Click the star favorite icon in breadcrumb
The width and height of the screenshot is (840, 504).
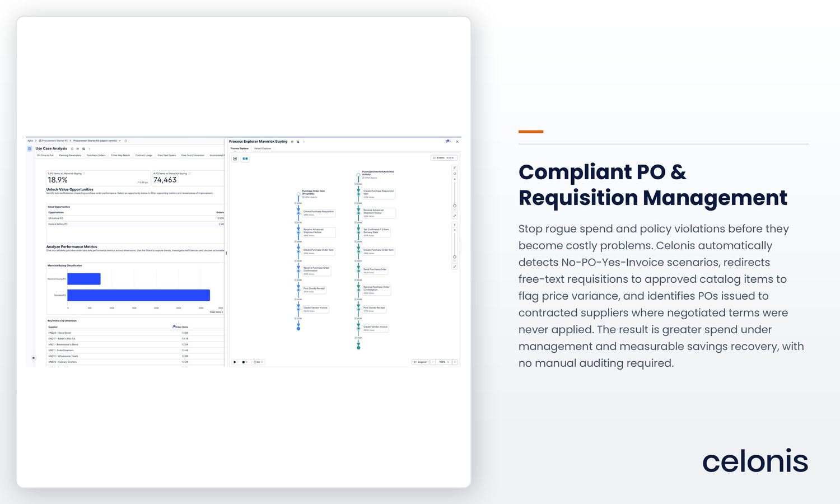[x=125, y=141]
